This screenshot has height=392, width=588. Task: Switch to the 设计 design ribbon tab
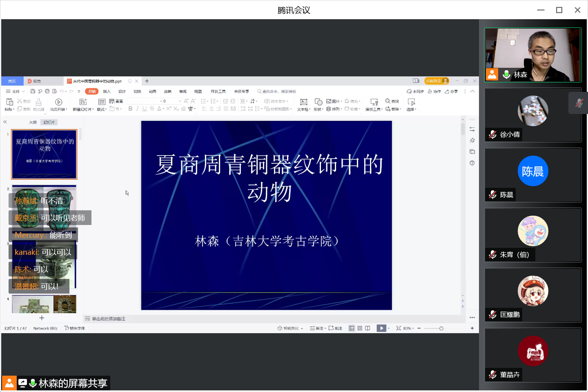(122, 91)
